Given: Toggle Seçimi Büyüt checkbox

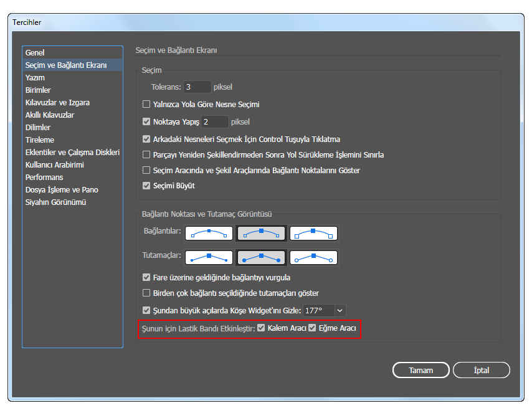Looking at the screenshot, I should click(x=146, y=186).
